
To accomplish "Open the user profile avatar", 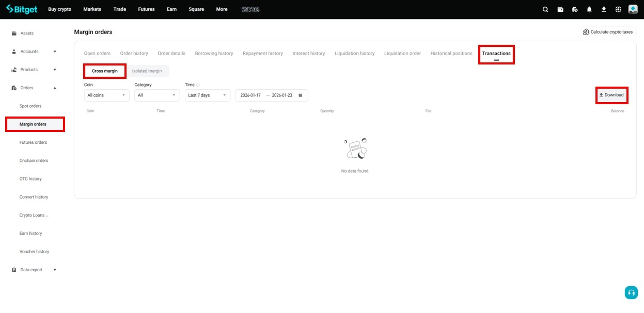I will (x=633, y=9).
